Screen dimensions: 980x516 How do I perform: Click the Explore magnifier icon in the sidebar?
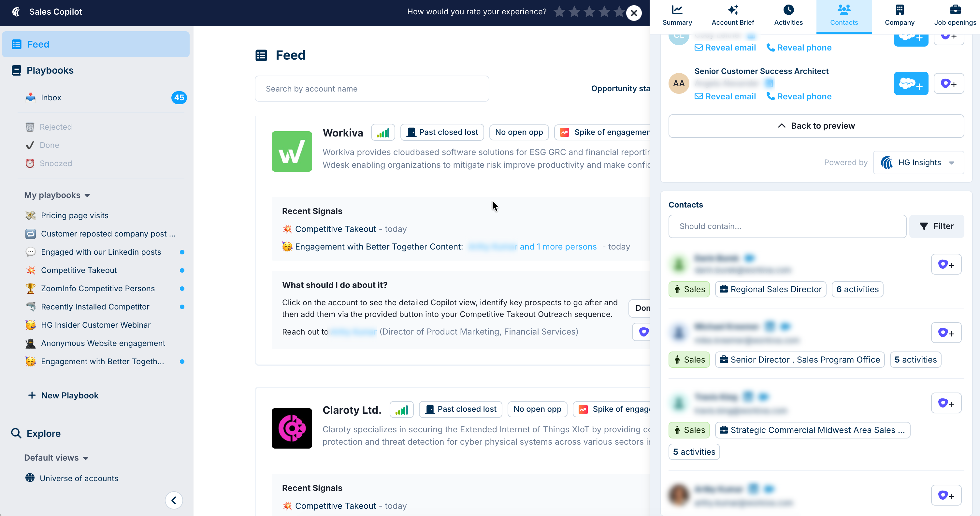pyautogui.click(x=16, y=433)
